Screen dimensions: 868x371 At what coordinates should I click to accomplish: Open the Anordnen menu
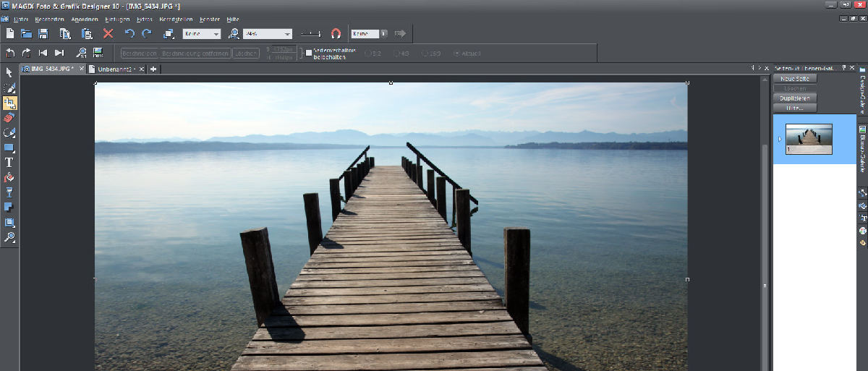click(x=84, y=19)
